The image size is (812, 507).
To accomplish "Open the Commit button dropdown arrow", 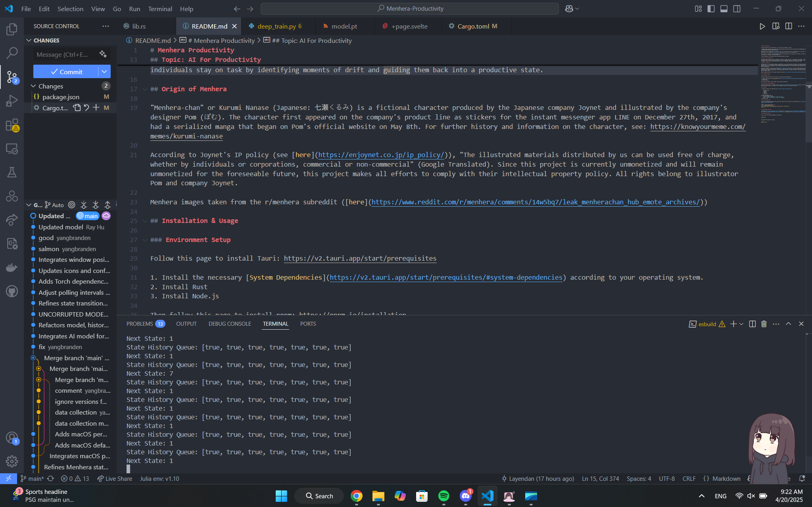I will click(x=104, y=72).
